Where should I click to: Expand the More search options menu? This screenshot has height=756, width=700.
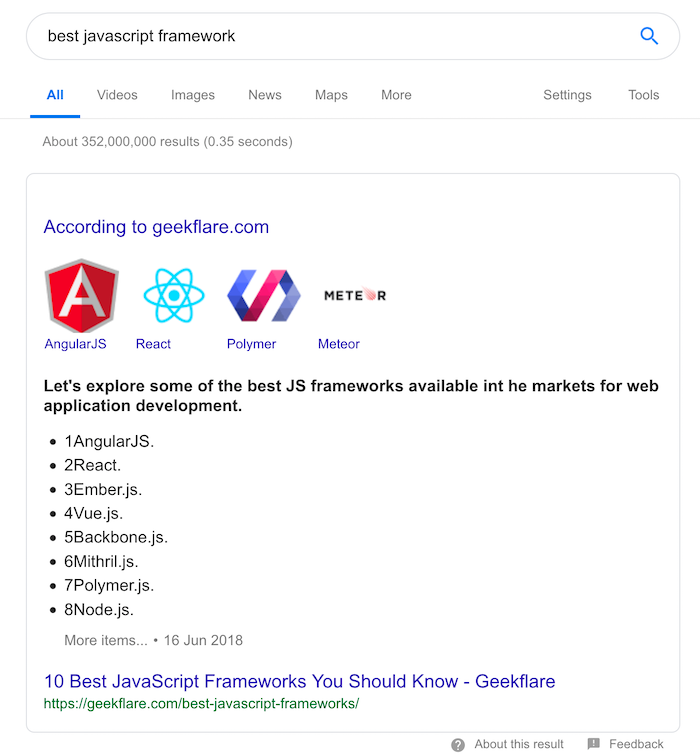coord(396,95)
